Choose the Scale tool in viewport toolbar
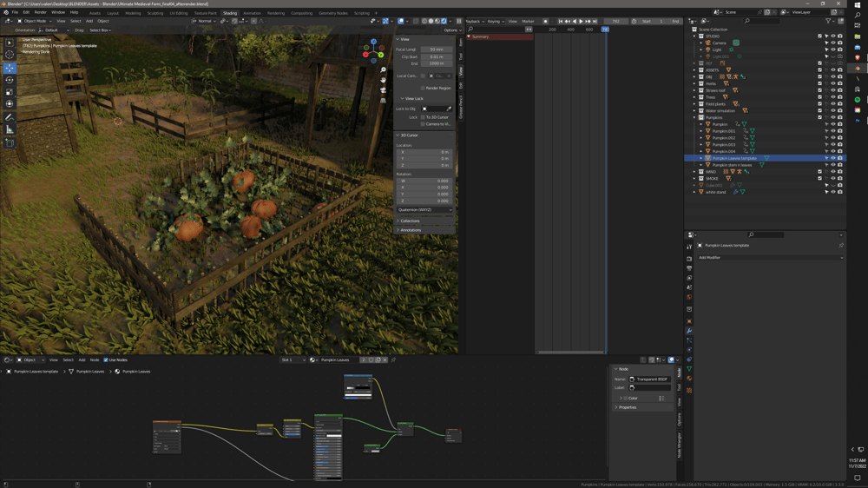 coord(10,92)
